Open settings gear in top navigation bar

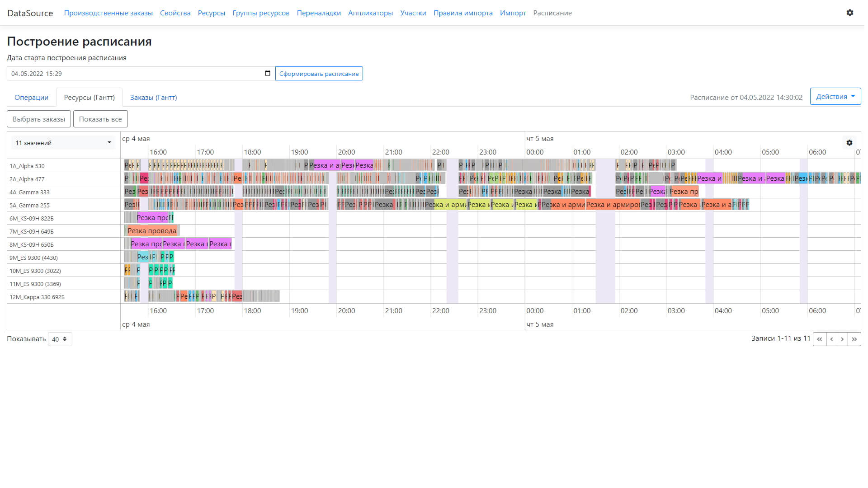click(x=849, y=13)
